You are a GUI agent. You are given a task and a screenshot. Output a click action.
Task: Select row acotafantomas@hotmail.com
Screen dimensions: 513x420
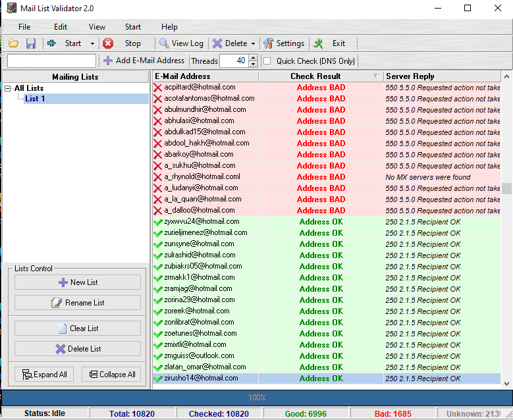tap(327, 99)
